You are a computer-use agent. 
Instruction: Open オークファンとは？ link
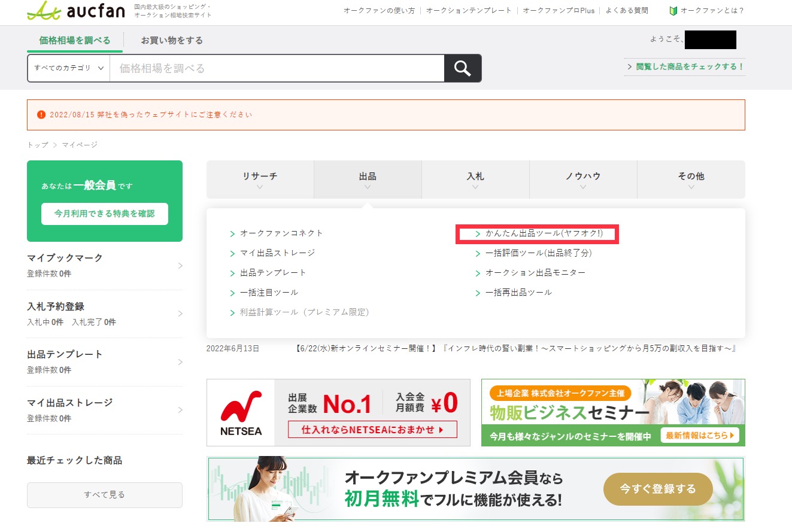(712, 11)
